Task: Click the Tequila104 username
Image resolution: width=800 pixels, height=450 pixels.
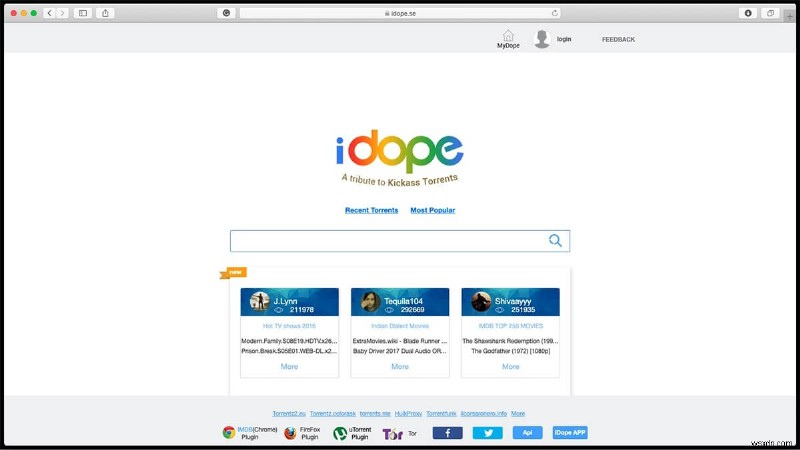Action: [403, 301]
